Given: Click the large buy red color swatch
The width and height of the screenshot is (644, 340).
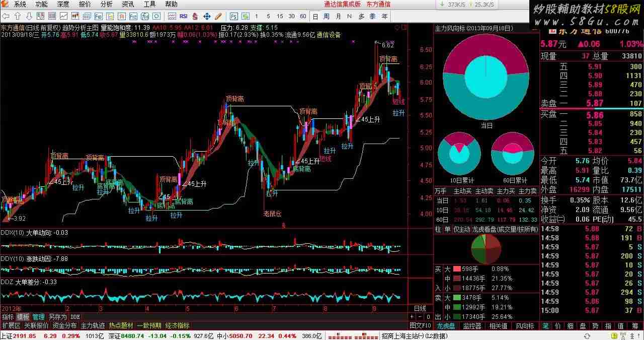Looking at the screenshot, I should [x=457, y=269].
